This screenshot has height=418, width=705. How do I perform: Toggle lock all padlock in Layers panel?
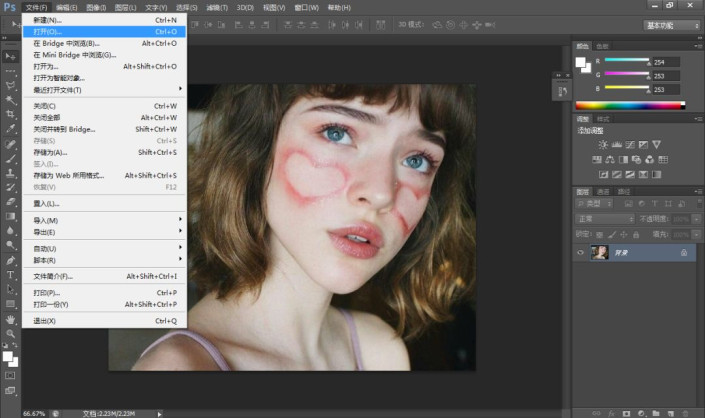click(x=636, y=235)
